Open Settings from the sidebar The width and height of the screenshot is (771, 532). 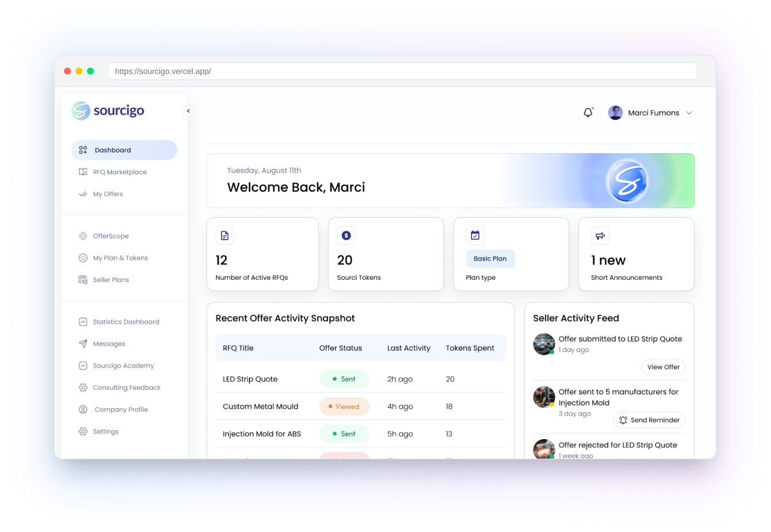[x=106, y=431]
